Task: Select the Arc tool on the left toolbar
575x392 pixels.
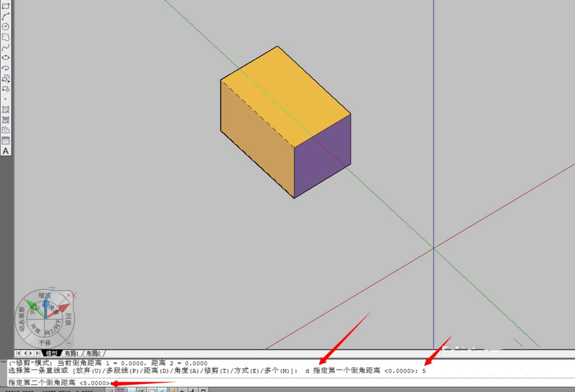Action: [6, 15]
